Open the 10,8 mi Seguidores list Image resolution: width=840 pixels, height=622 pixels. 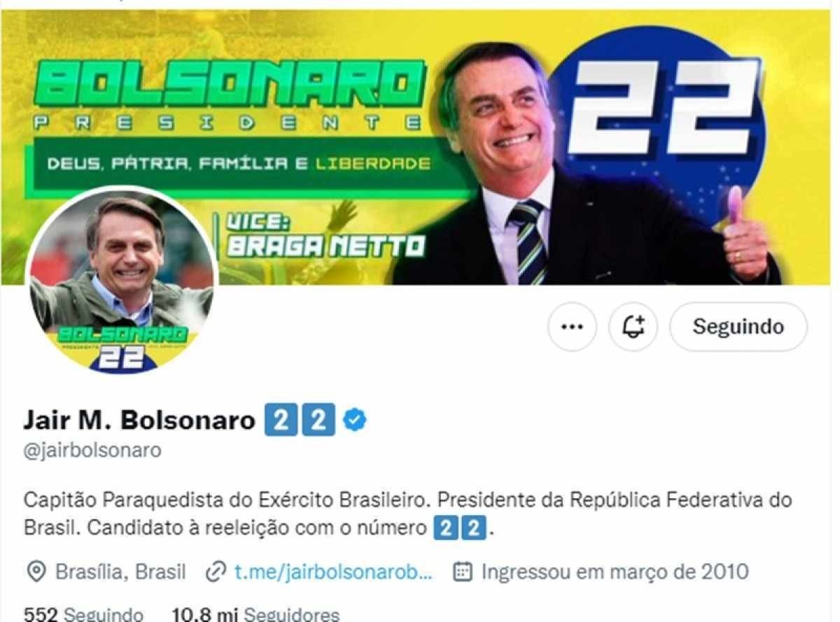255,615
